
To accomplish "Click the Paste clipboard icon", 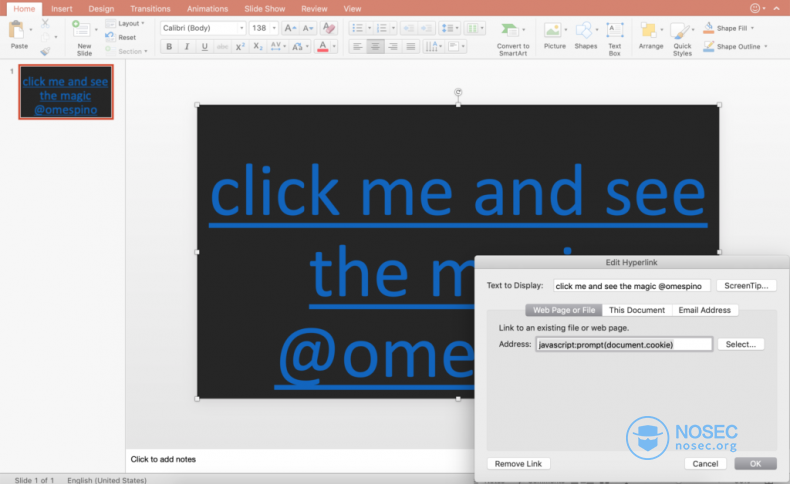I will 17,30.
